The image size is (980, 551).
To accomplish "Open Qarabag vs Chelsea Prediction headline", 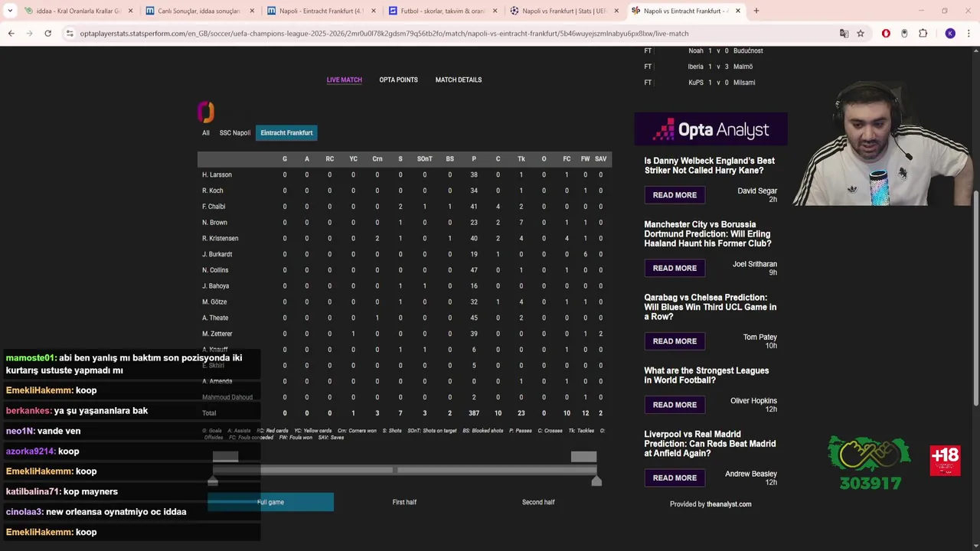I will 710,307.
